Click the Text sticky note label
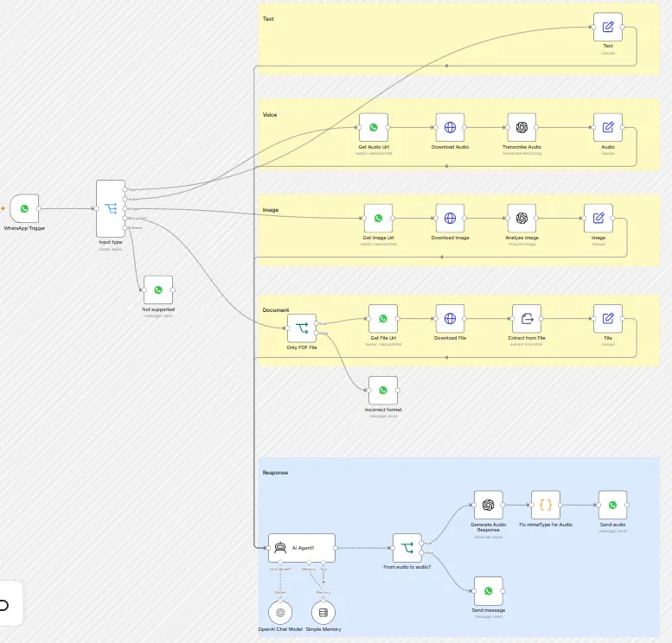The image size is (672, 643). 268,19
